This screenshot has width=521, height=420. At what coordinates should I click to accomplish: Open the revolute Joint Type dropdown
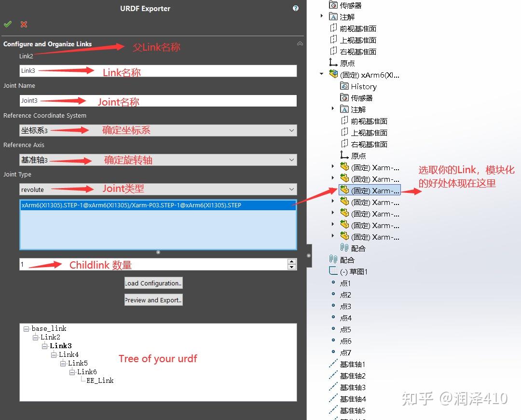pos(291,189)
